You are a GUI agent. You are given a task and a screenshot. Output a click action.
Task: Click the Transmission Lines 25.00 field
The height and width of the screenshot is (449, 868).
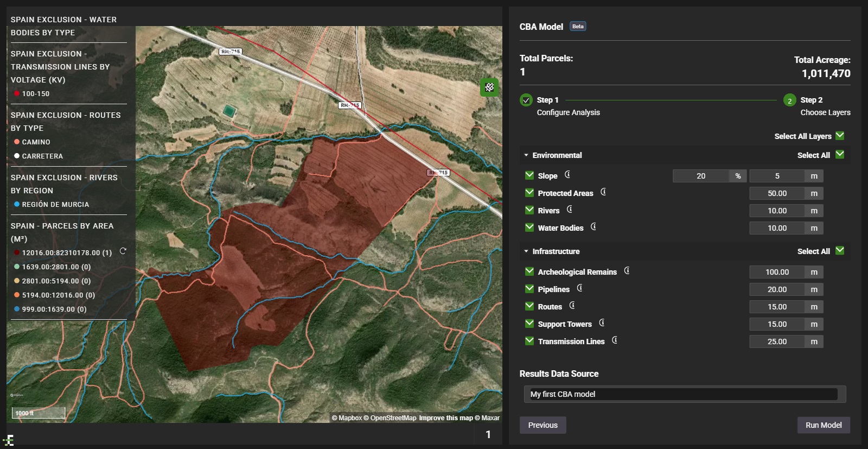[x=777, y=342]
